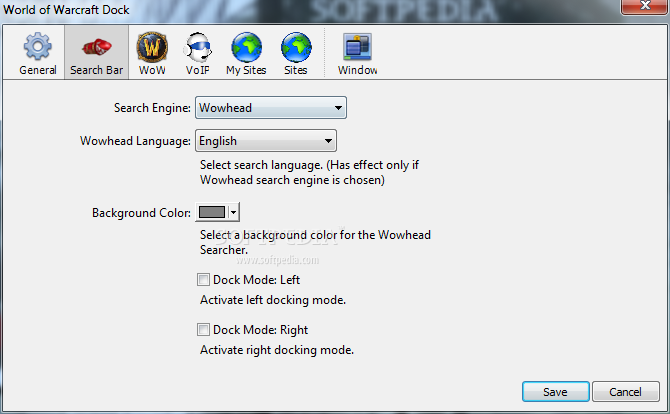Click the 'Background Color:' label
The width and height of the screenshot is (670, 414).
tap(141, 213)
